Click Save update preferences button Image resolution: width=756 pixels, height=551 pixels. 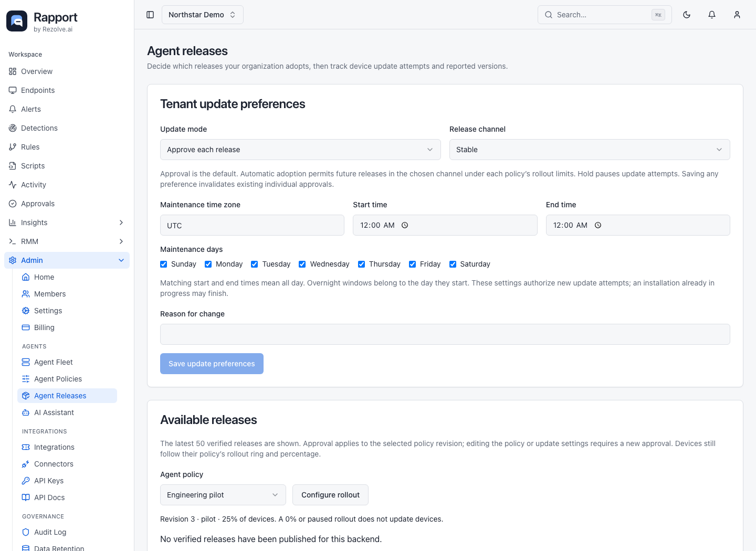(212, 364)
